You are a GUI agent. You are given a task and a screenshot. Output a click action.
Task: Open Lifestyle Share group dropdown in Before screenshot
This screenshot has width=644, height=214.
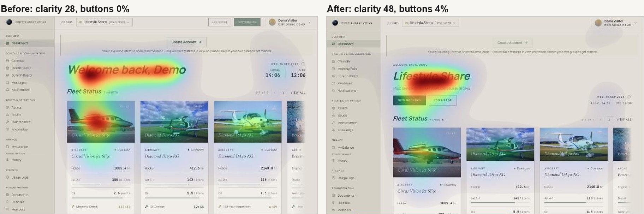105,22
